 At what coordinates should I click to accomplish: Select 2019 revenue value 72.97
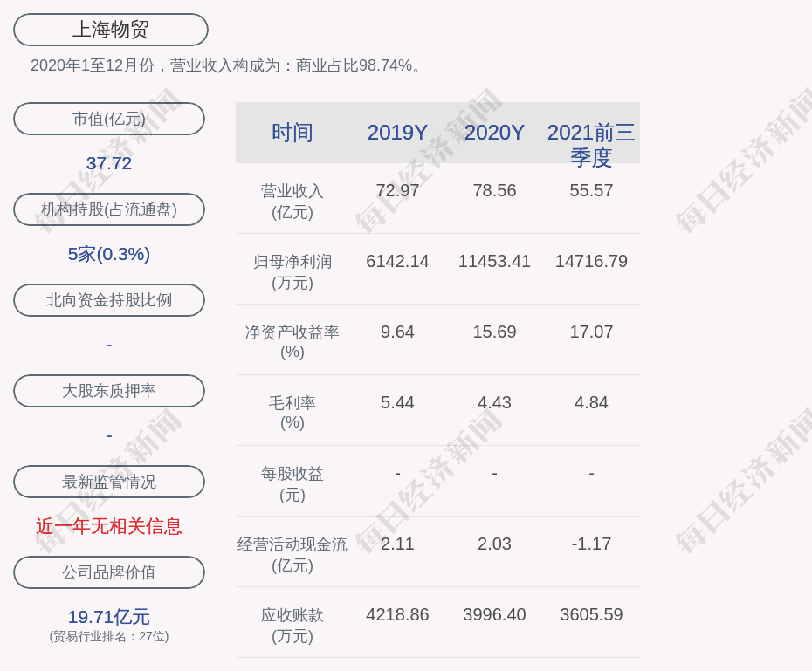[x=397, y=190]
